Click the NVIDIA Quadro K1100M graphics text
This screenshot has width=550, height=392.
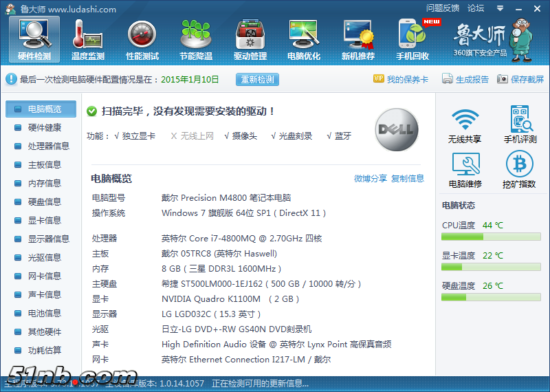[230, 299]
